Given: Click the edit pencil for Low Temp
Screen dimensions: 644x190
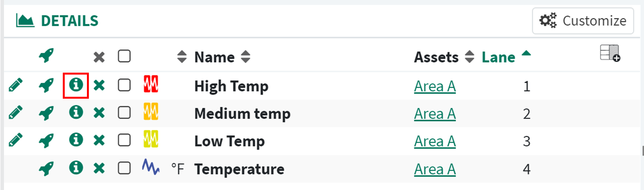Looking at the screenshot, I should pyautogui.click(x=16, y=140).
